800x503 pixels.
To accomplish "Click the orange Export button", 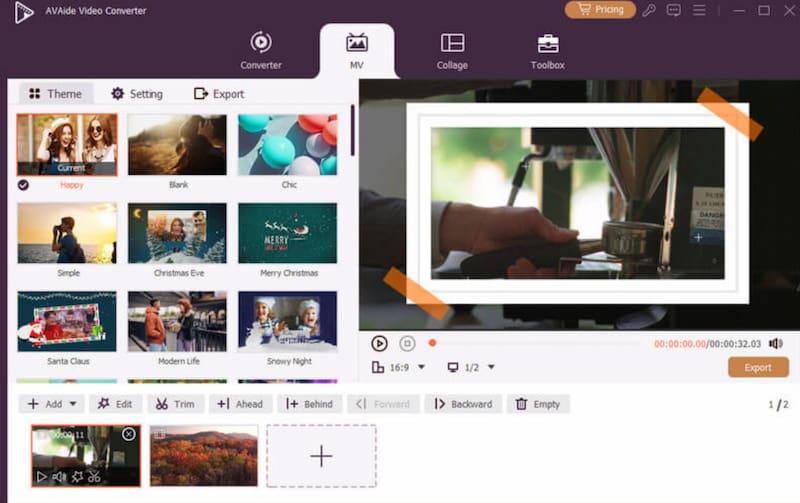I will (758, 367).
